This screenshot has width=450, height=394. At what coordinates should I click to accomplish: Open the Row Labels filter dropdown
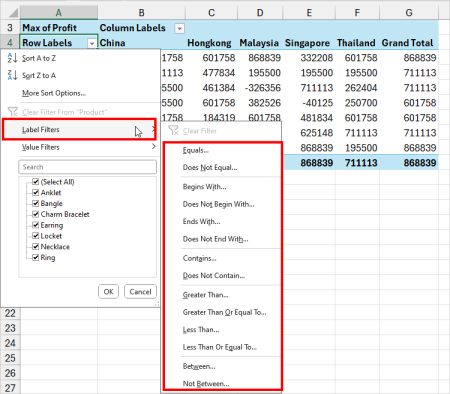point(92,43)
